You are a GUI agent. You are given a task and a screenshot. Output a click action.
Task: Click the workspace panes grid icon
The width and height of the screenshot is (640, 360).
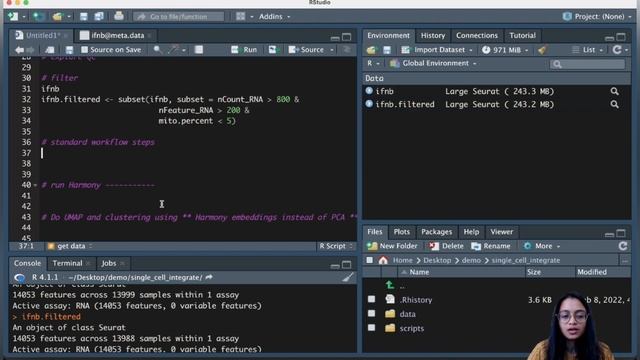coord(240,16)
